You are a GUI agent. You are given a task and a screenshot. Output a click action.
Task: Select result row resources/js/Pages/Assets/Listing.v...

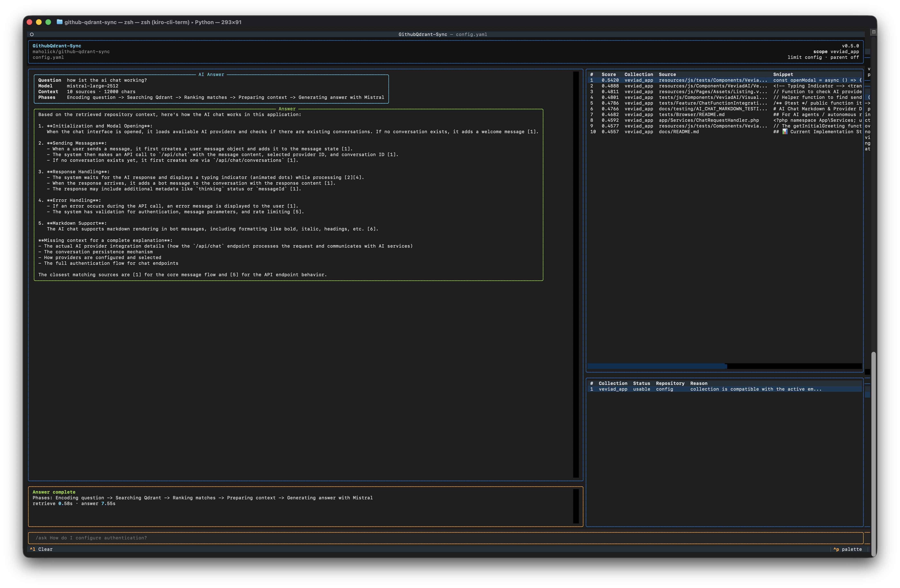[725, 92]
